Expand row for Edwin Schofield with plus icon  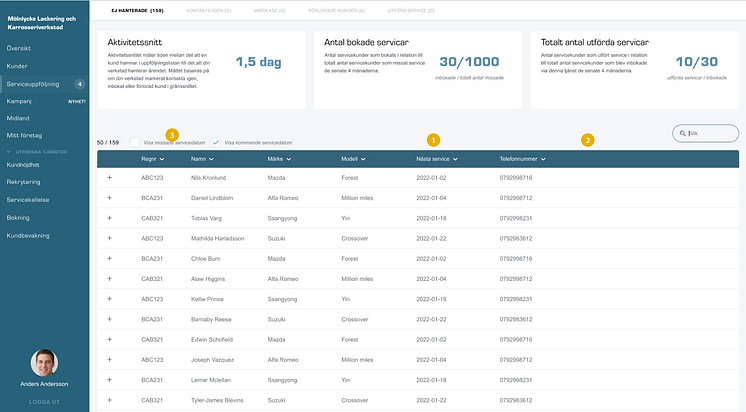point(109,339)
